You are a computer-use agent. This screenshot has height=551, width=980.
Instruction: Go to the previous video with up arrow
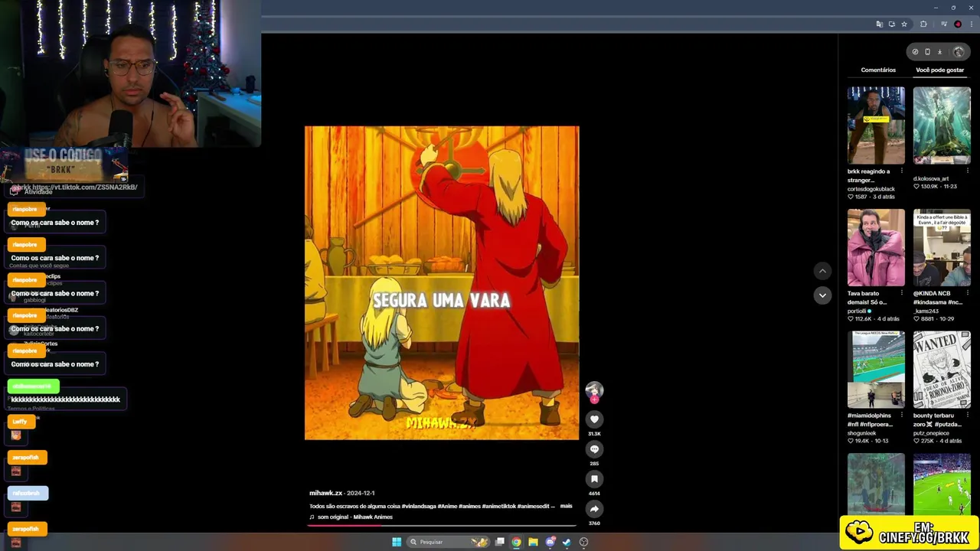[822, 271]
